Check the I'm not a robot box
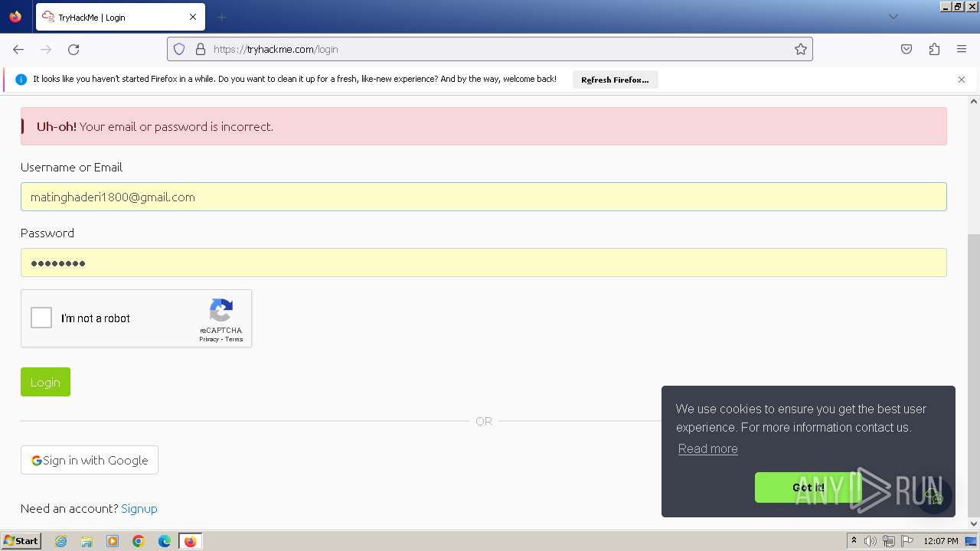980x551 pixels. [x=41, y=318]
